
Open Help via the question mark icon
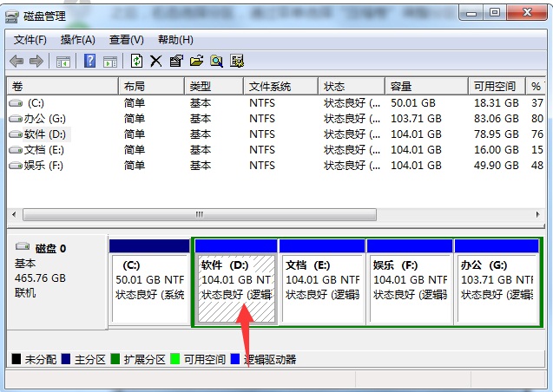(x=90, y=61)
